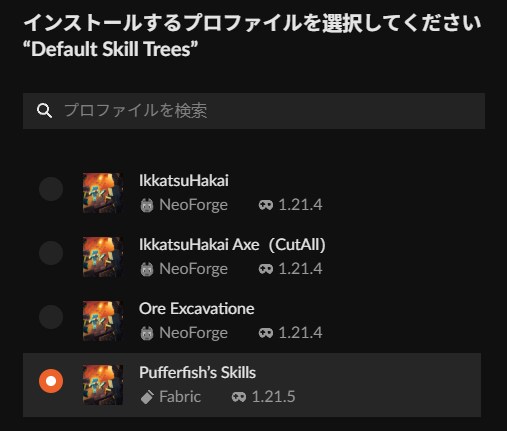Click the magnifying glass search icon
Screen dimensions: 507x431
click(x=44, y=111)
